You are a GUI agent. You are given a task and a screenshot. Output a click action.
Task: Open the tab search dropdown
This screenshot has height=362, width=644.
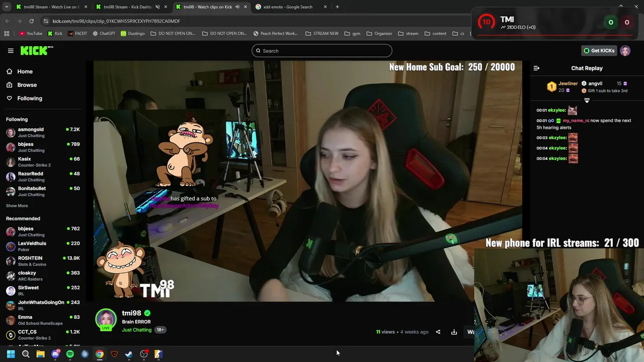point(7,7)
